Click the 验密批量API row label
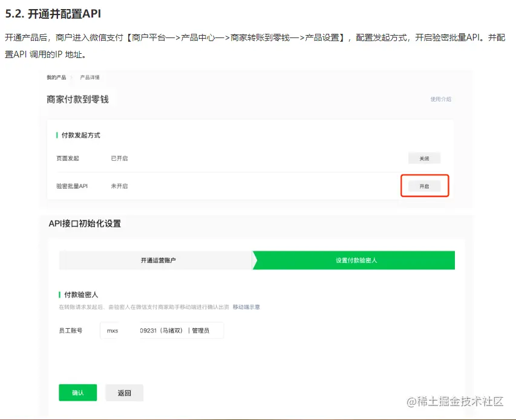The width and height of the screenshot is (516, 420). (72, 186)
